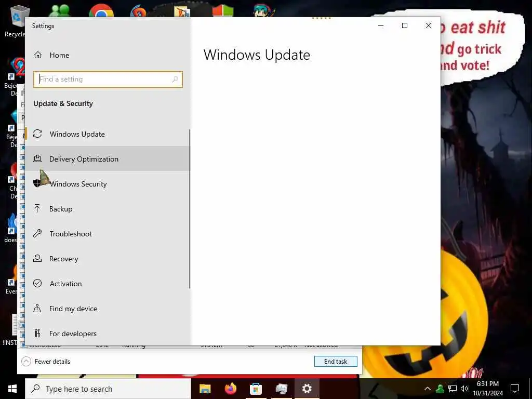Screen dimensions: 532x399
Task: Maximize the Settings window
Action: (404, 26)
